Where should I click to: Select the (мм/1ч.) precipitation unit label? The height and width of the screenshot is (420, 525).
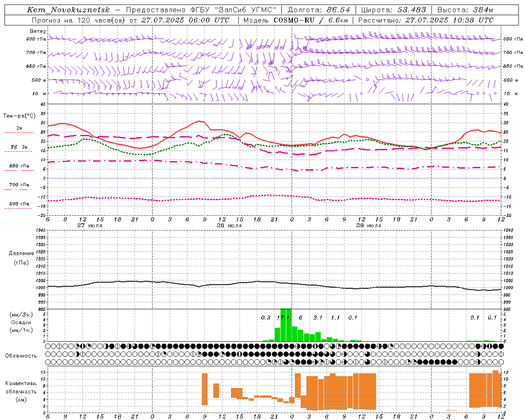(x=21, y=330)
